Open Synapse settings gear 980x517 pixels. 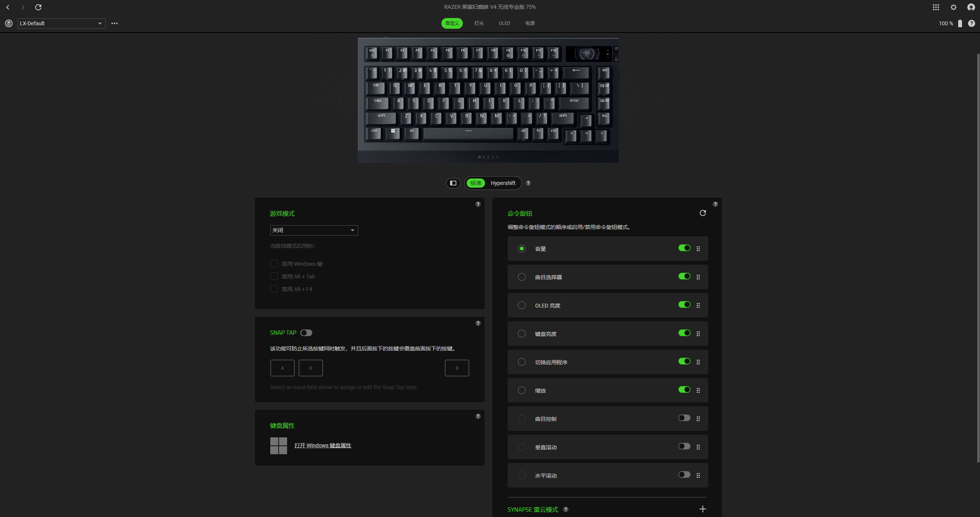953,7
